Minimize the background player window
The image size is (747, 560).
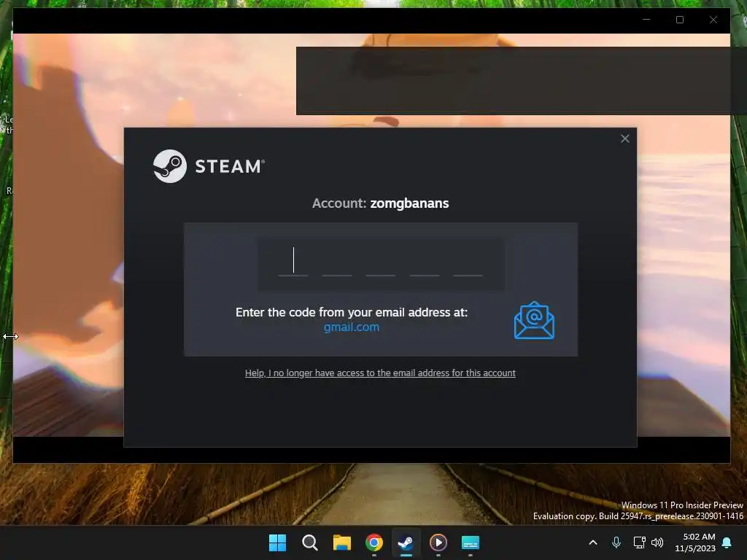coord(646,20)
